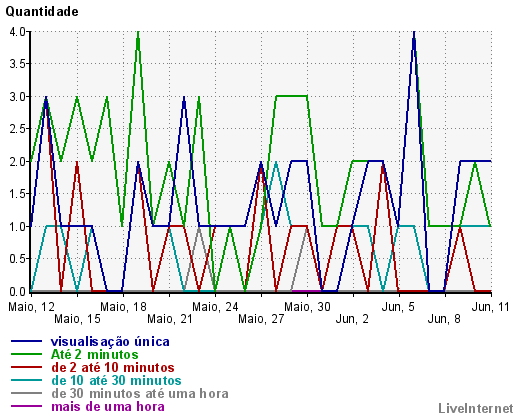Click the 'Quantidade' axis title
This screenshot has height=418, width=520.
click(x=42, y=12)
